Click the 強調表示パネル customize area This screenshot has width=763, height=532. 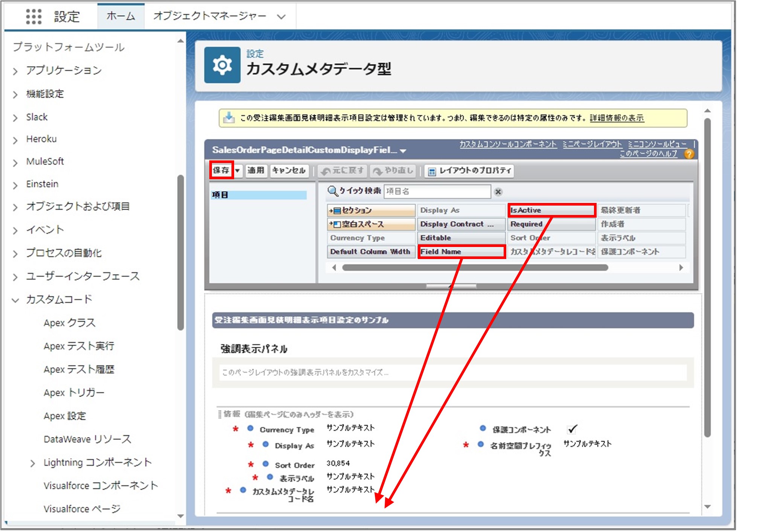click(453, 372)
